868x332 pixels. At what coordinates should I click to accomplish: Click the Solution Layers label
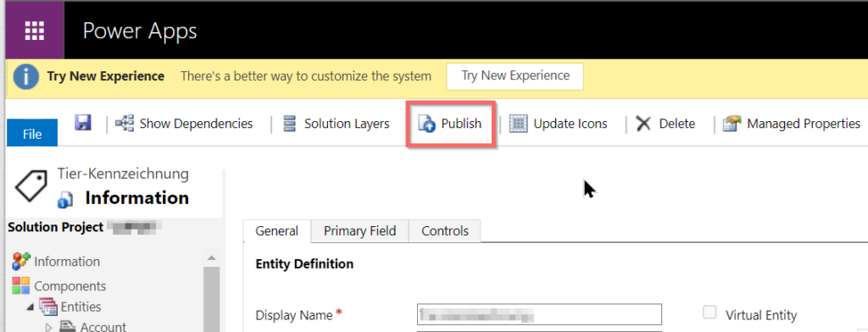[347, 124]
